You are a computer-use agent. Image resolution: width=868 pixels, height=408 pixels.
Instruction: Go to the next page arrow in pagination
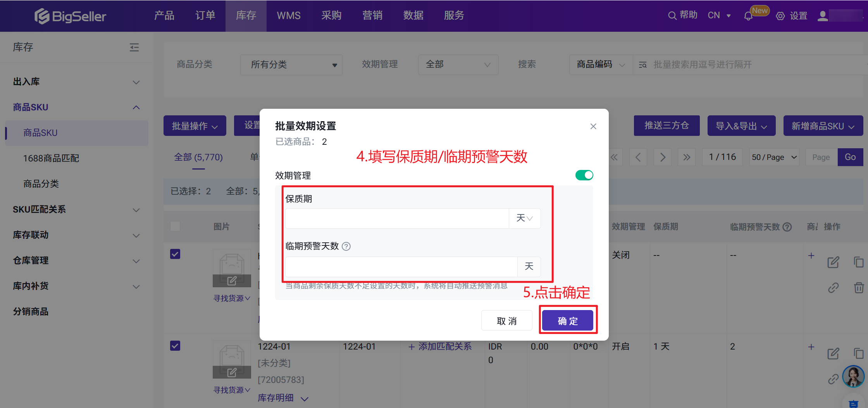coord(663,157)
